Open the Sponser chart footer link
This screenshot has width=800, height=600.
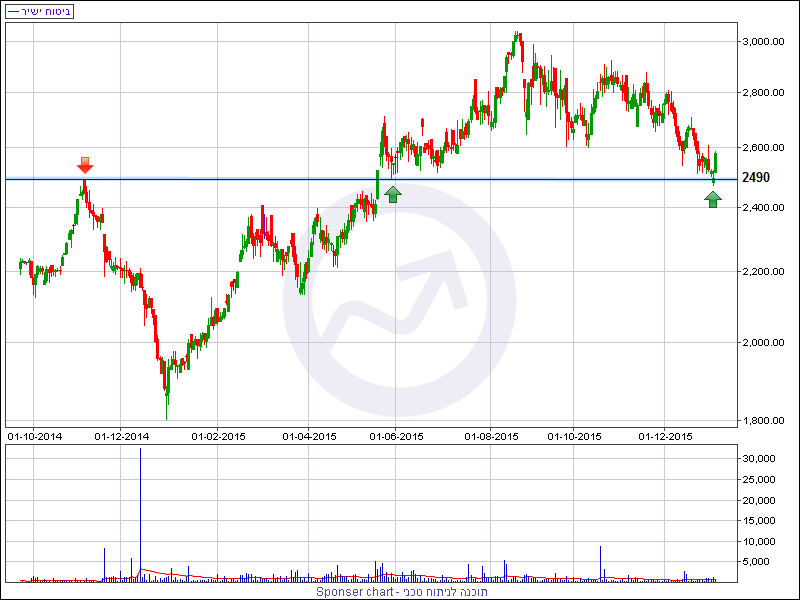[x=400, y=592]
